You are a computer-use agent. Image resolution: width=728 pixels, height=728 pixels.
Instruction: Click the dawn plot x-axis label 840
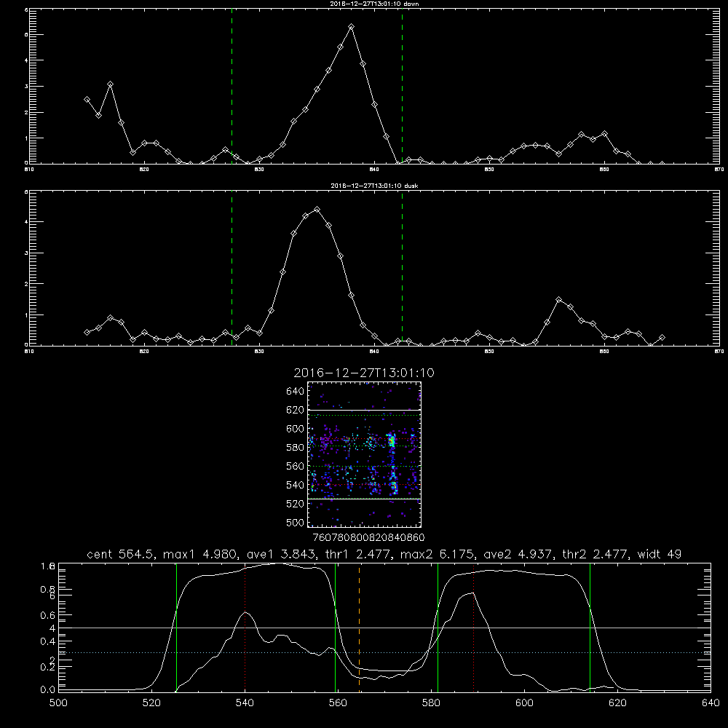point(375,170)
